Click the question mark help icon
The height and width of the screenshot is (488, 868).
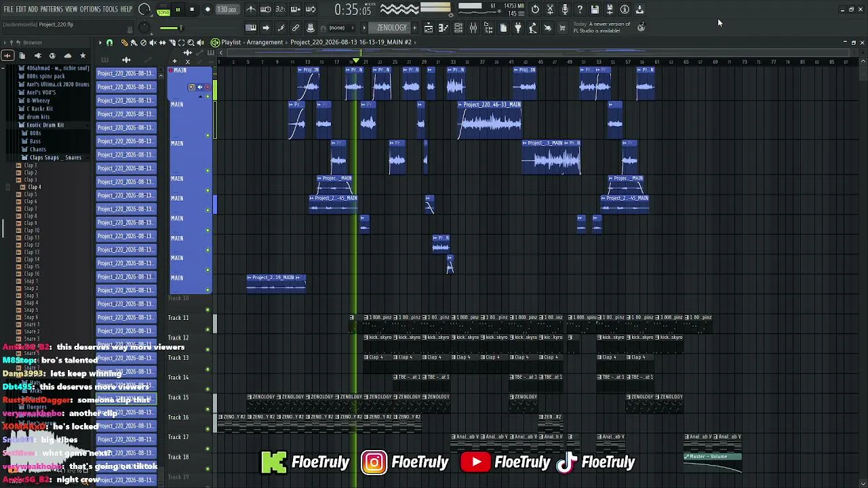tap(580, 9)
